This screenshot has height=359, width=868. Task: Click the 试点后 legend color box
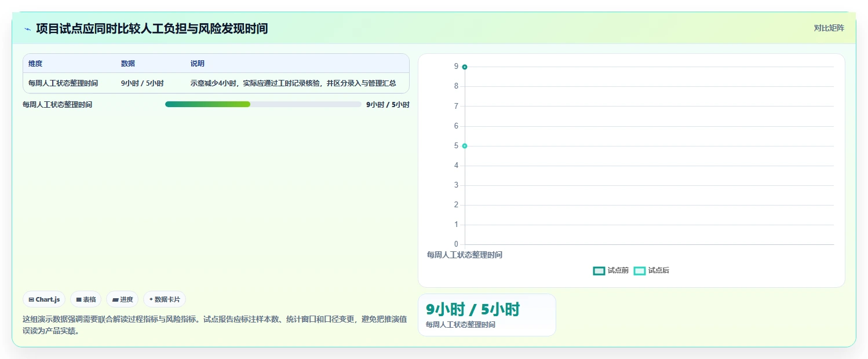pyautogui.click(x=640, y=271)
